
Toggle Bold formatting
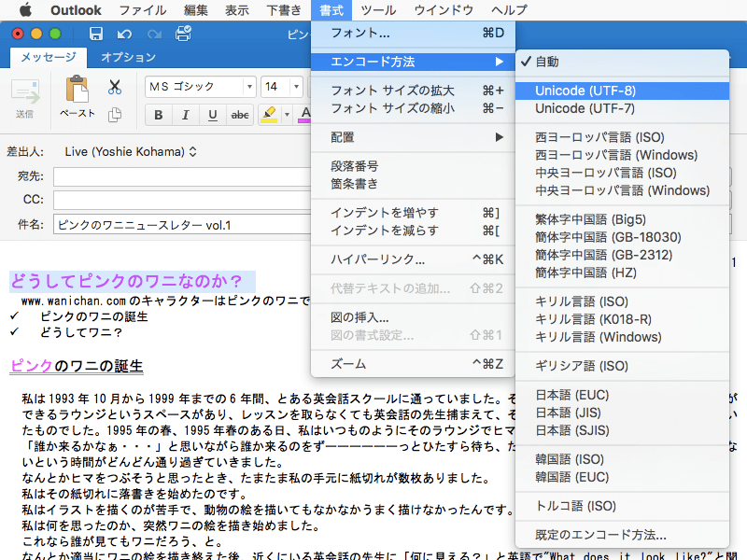[x=159, y=115]
